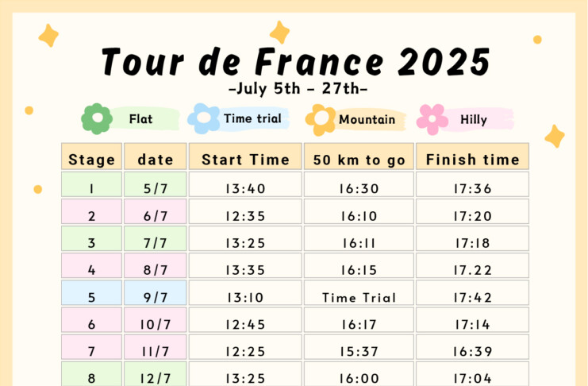This screenshot has width=588, height=386.
Task: Click the yellow sparkle left of title
Action: [x=49, y=35]
